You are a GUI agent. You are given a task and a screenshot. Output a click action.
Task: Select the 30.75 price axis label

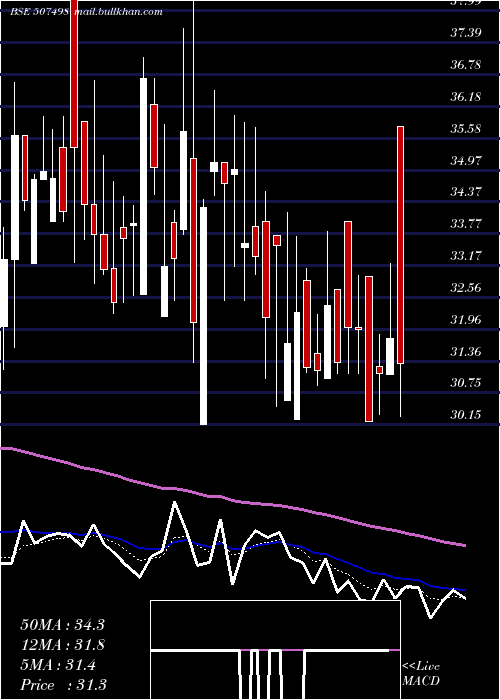click(465, 383)
